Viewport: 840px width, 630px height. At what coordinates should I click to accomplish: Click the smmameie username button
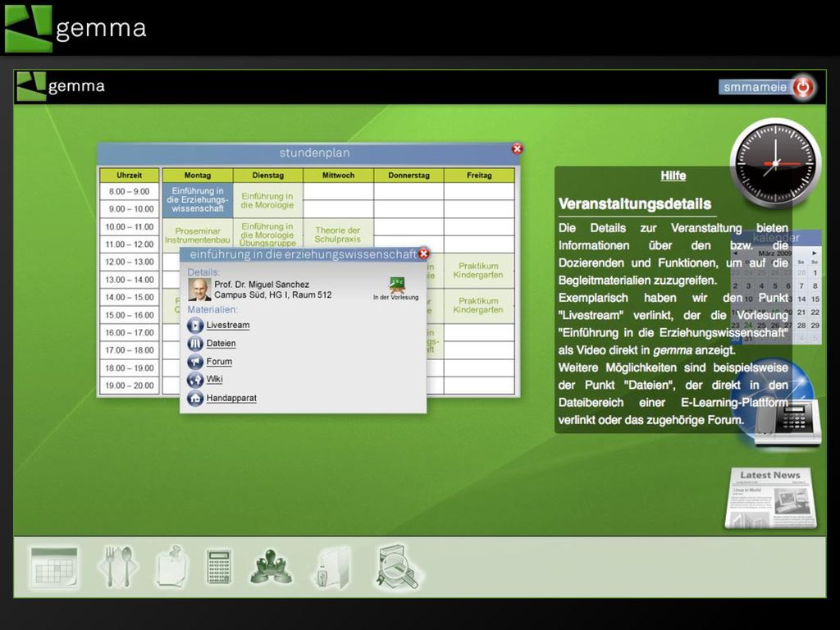click(755, 87)
